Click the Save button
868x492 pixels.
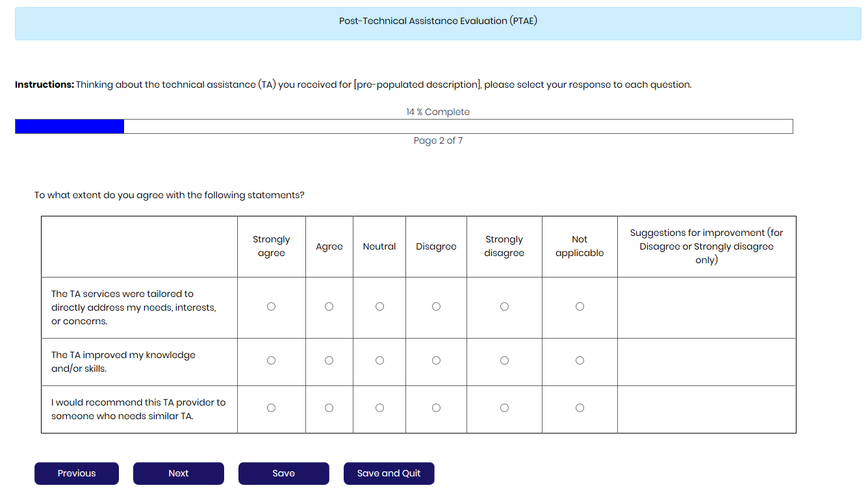(284, 474)
